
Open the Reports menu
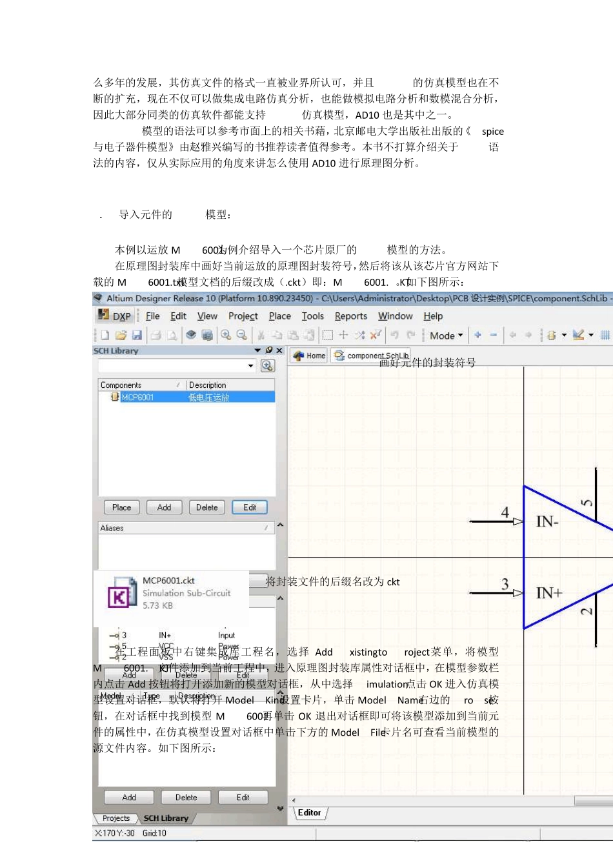[350, 316]
